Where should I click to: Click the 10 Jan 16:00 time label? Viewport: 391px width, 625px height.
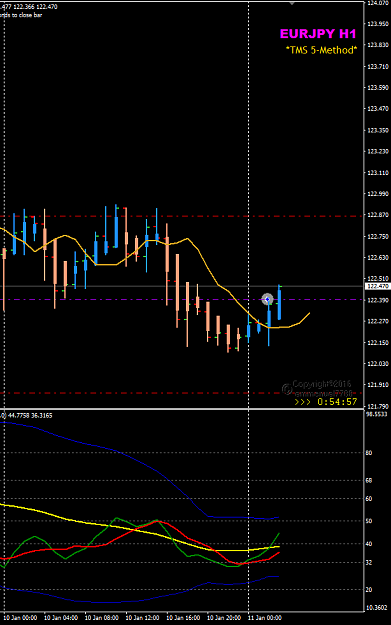[183, 618]
